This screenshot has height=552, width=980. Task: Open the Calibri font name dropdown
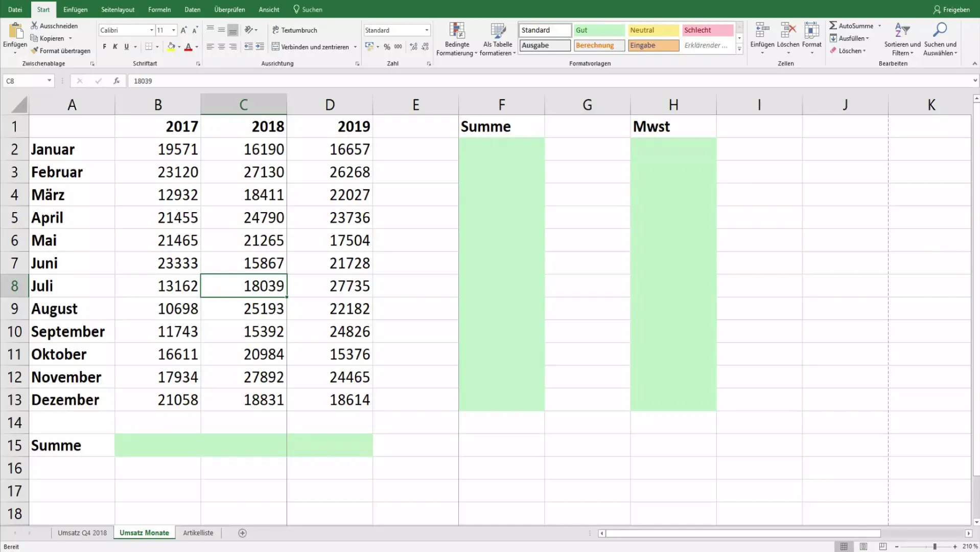[151, 30]
